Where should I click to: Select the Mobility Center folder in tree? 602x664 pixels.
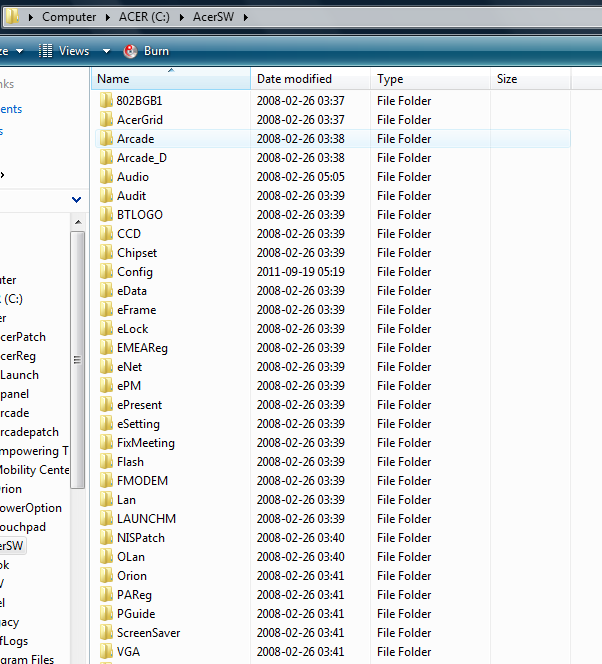click(34, 470)
